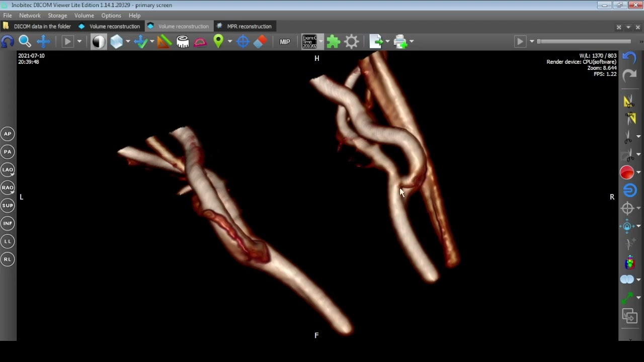Viewport: 644px width, 362px height.
Task: Click the blue axes with checkmark icon
Action: click(x=141, y=42)
